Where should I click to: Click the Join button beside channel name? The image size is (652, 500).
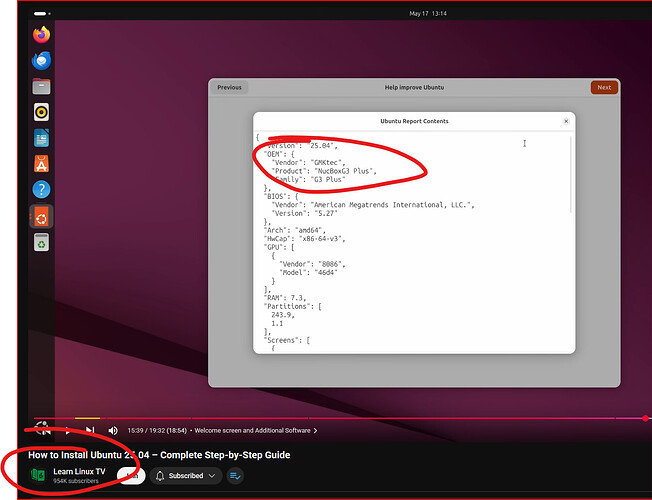tap(131, 476)
